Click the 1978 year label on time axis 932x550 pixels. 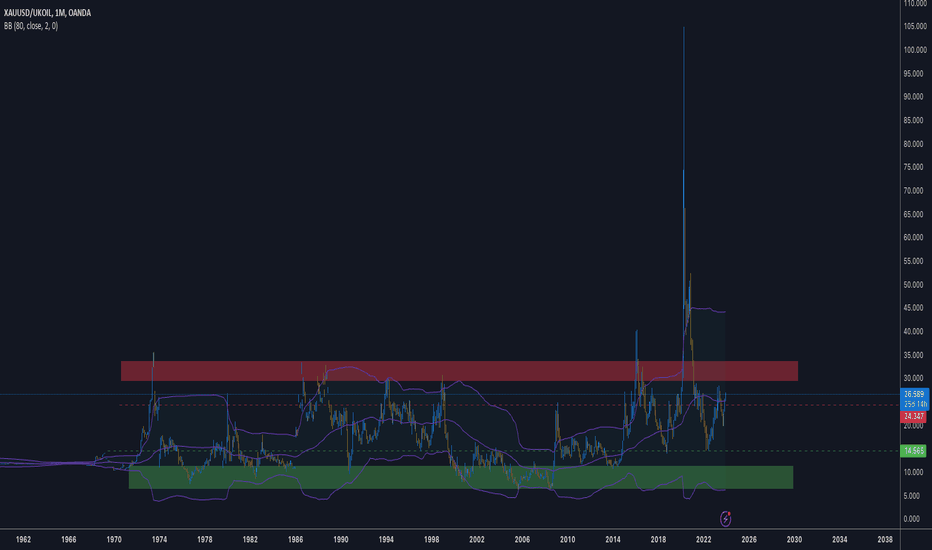[x=204, y=540]
